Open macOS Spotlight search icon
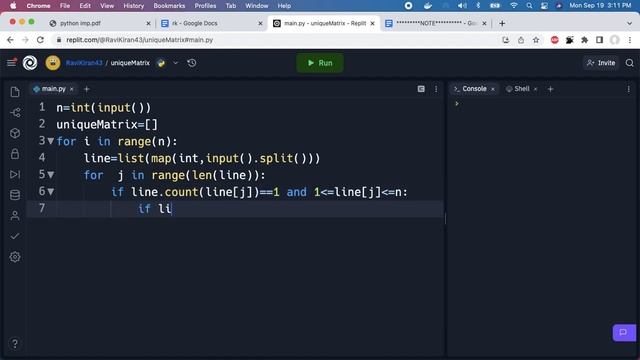 [x=529, y=6]
